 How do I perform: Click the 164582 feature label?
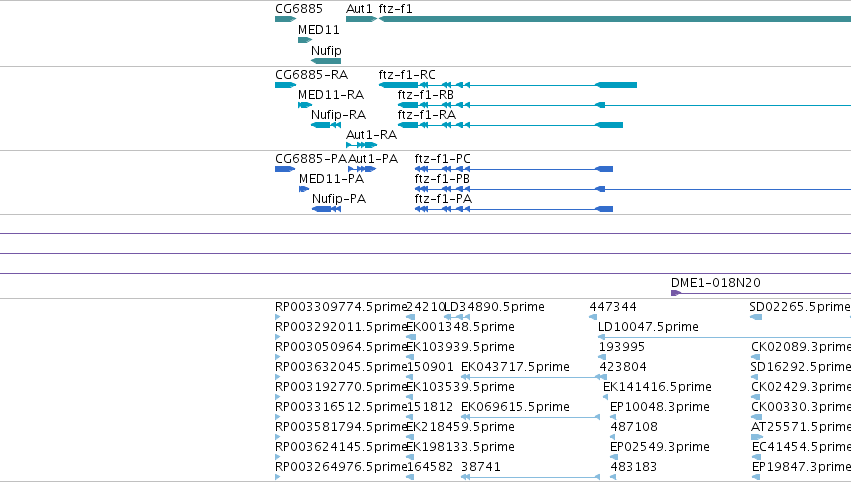tap(429, 467)
